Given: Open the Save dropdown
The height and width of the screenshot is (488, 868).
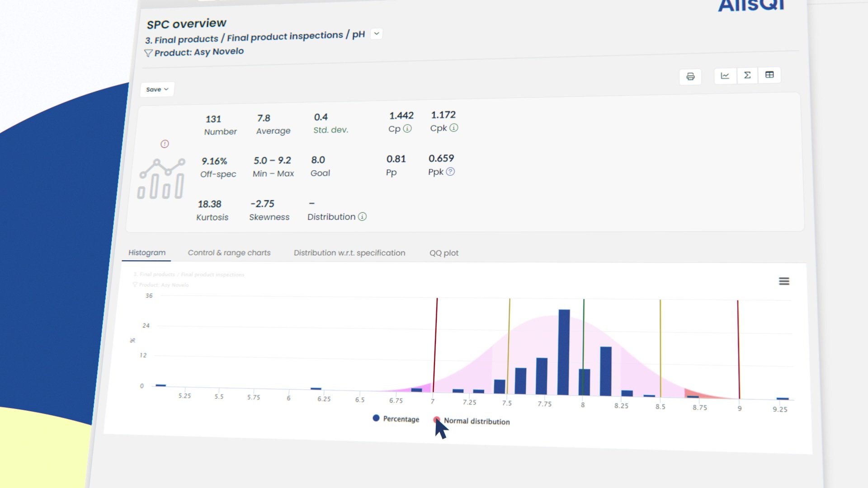Looking at the screenshot, I should [157, 89].
